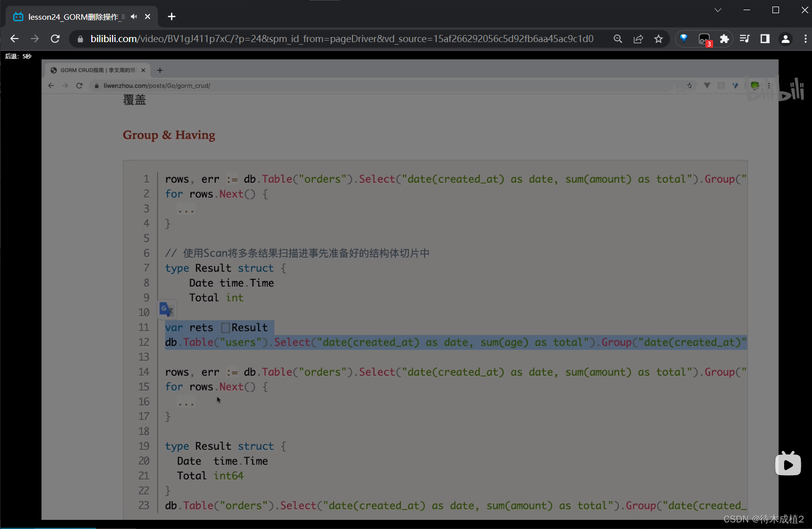Click the comment line starting with 使用Scan

point(297,253)
